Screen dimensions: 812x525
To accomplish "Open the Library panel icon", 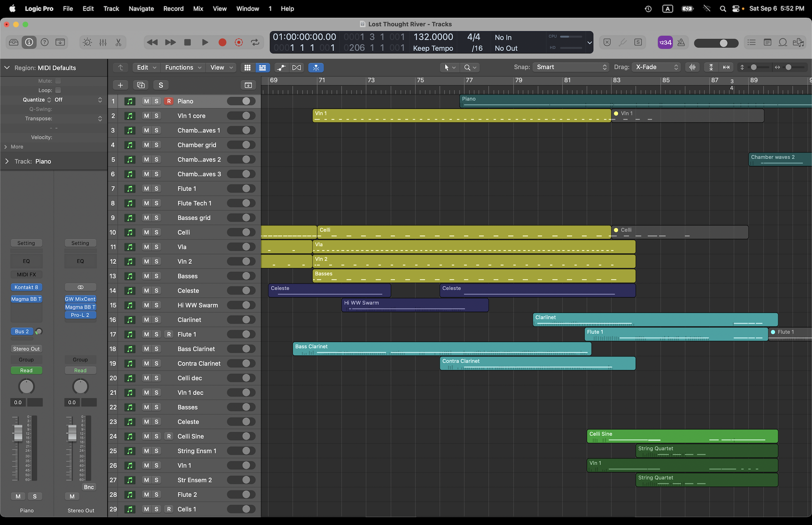I will [14, 43].
